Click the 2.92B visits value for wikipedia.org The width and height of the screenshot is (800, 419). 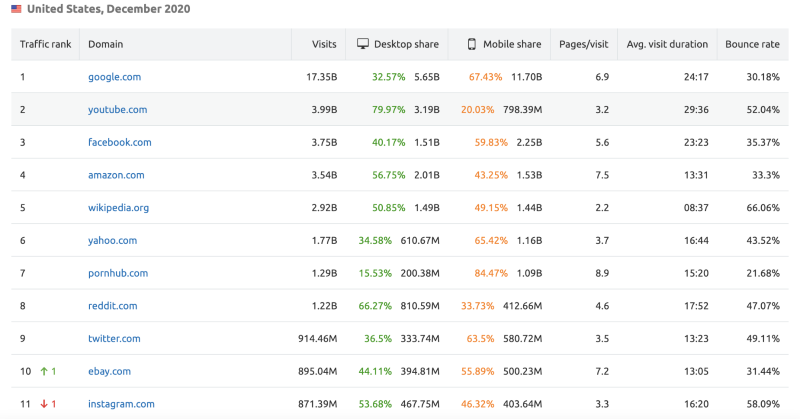[324, 208]
